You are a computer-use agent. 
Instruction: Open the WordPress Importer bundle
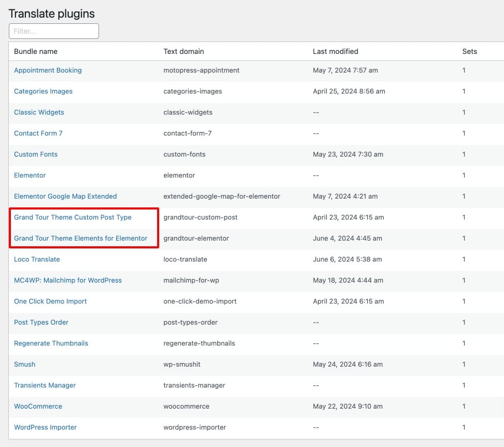pyautogui.click(x=45, y=427)
